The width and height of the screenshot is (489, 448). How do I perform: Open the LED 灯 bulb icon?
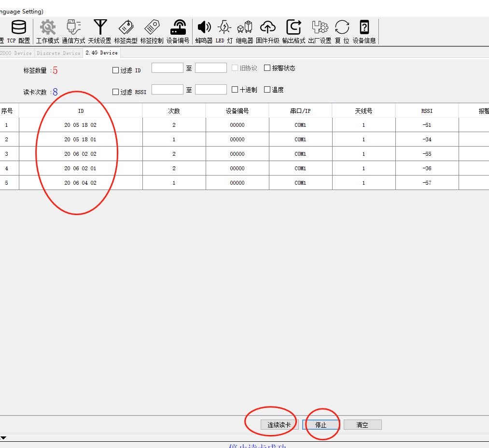(x=224, y=27)
